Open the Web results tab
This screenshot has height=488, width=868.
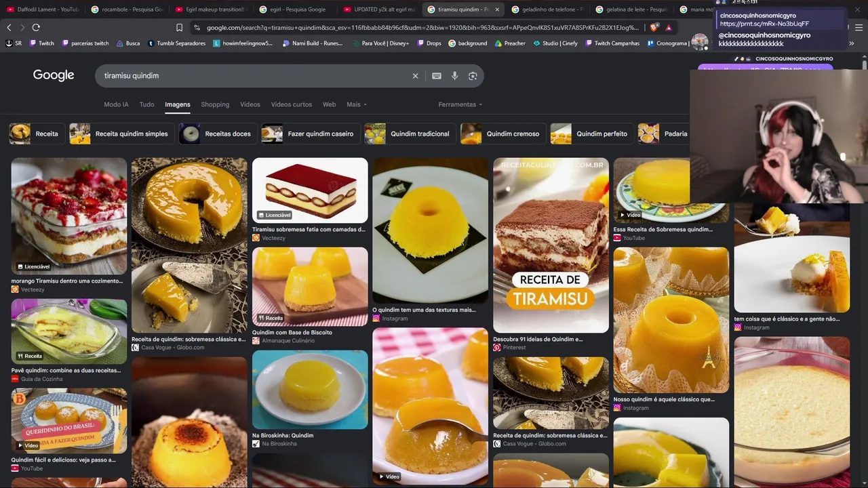coord(329,104)
